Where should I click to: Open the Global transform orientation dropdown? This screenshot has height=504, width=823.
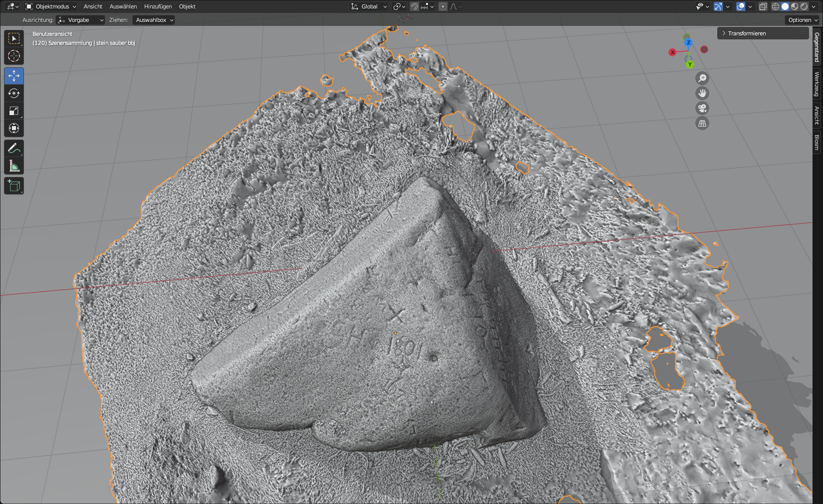pos(369,6)
